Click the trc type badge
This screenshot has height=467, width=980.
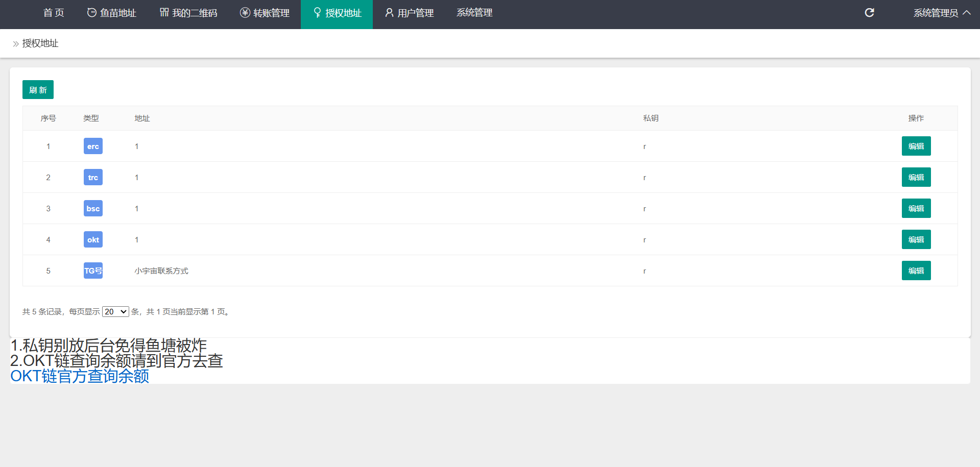click(93, 178)
